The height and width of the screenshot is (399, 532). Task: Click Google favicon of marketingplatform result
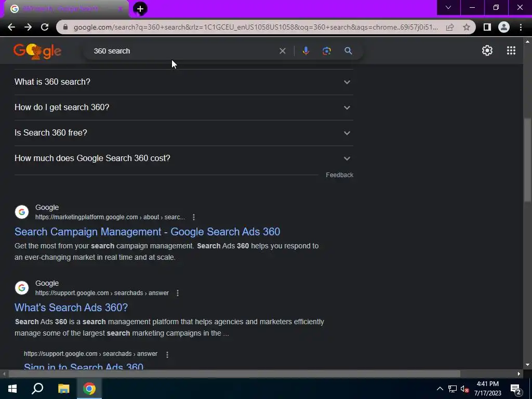tap(22, 212)
